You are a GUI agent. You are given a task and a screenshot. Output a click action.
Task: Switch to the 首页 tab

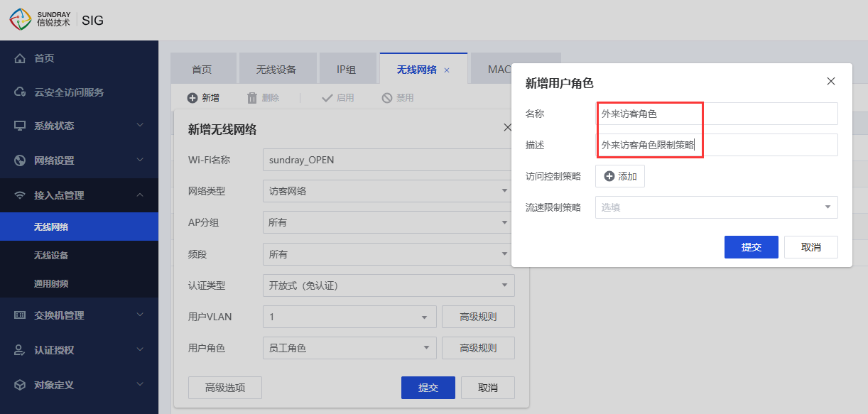[x=202, y=70]
